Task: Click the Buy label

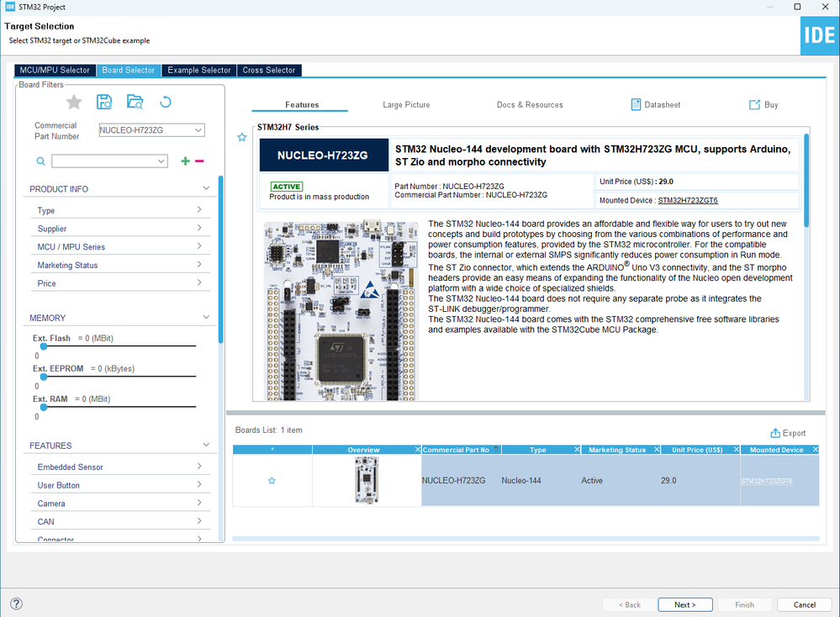Action: point(771,105)
